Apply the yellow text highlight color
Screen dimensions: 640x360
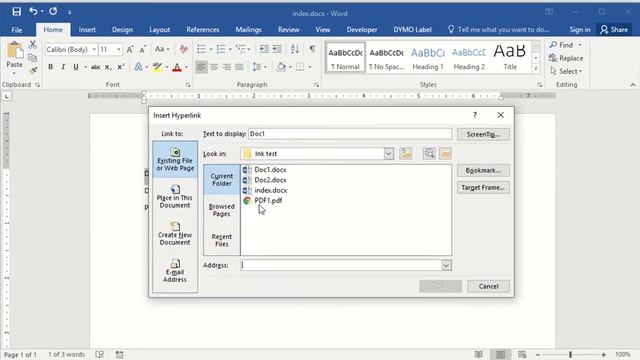click(x=157, y=67)
